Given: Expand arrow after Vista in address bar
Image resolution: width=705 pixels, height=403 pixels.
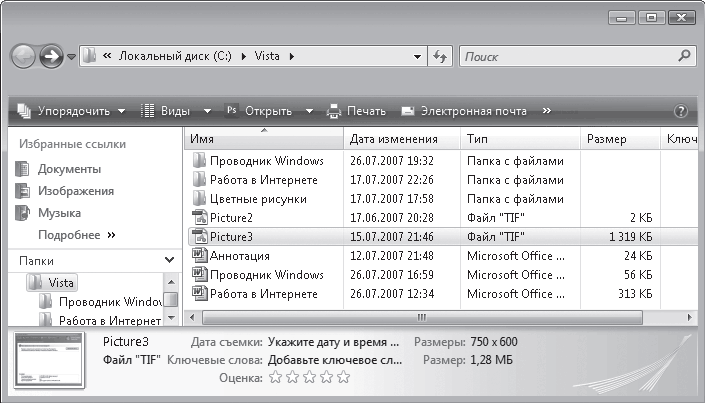Looking at the screenshot, I should 292,57.
